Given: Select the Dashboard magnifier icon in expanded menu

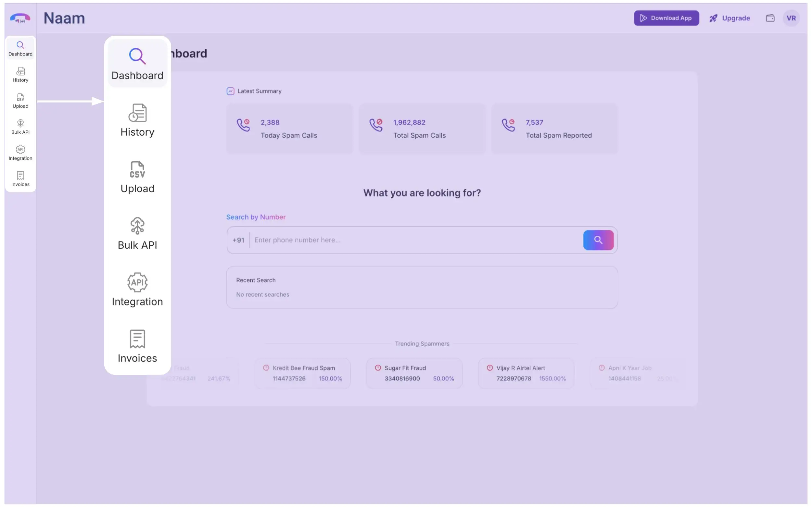Looking at the screenshot, I should coord(137,56).
